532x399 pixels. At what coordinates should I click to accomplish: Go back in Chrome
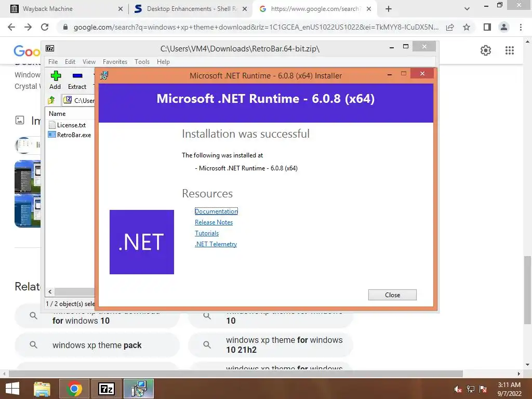[x=11, y=27]
